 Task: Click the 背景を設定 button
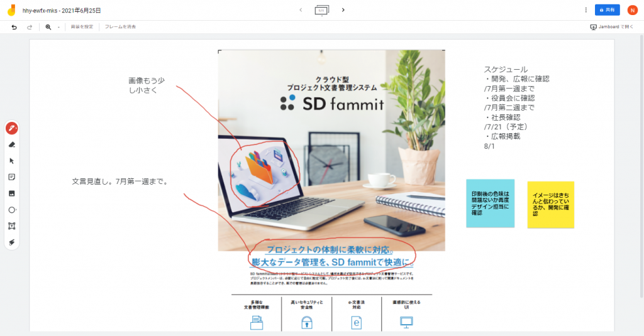click(82, 26)
